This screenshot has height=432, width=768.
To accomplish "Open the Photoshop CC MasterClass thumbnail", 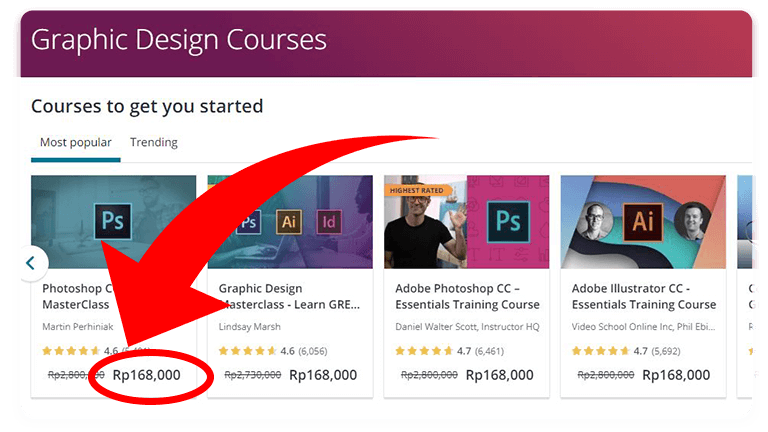I will click(113, 222).
